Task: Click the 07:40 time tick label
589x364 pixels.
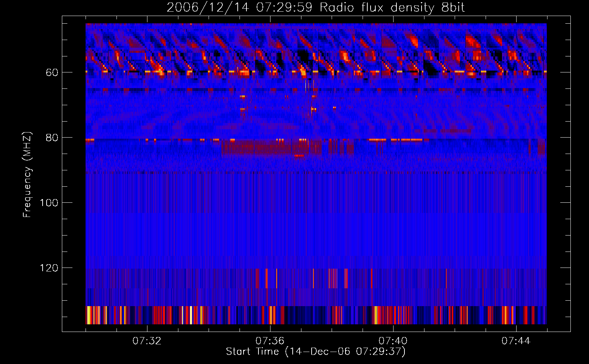Action: [393, 341]
